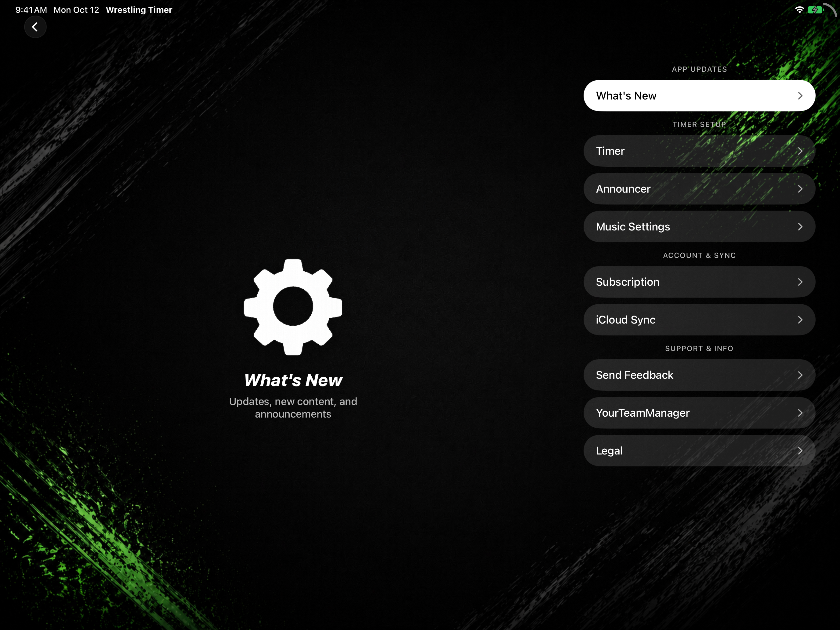Open Music Settings
The image size is (840, 630).
pos(699,227)
